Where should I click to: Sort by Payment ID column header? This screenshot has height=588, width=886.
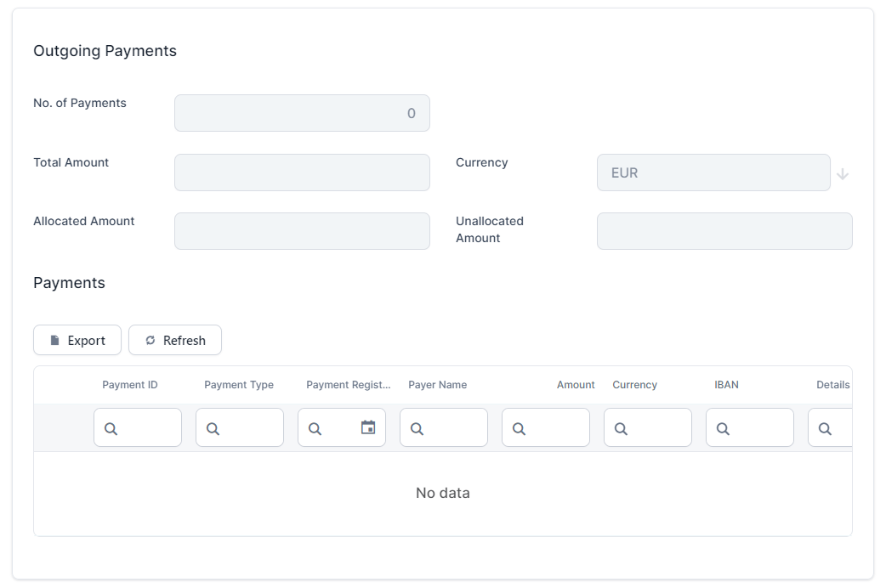pyautogui.click(x=130, y=385)
